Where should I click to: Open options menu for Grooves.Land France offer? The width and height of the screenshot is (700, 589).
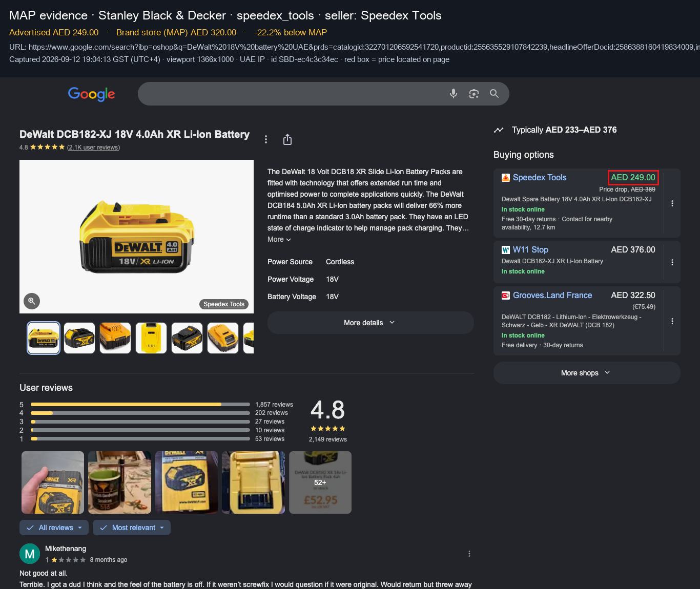pos(672,321)
